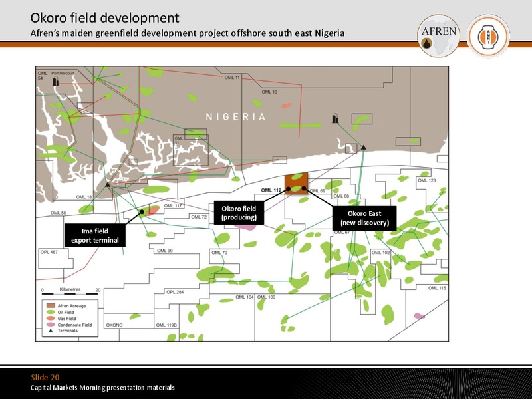Image resolution: width=532 pixels, height=399 pixels.
Task: Click the AFREN logo
Action: pos(438,35)
